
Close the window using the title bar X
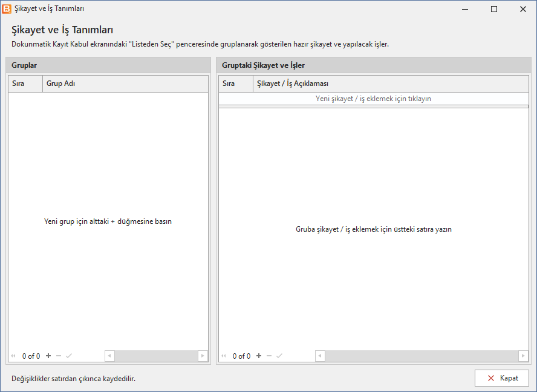(522, 9)
